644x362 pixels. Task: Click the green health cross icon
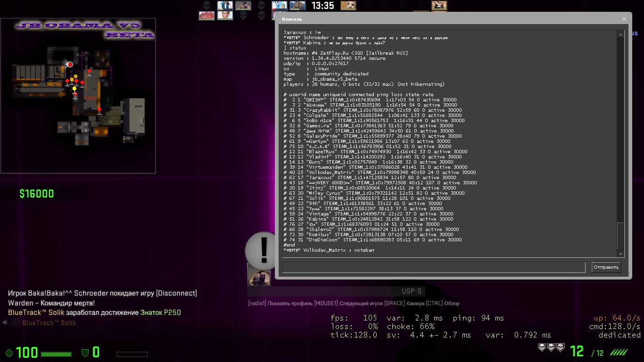pyautogui.click(x=9, y=353)
